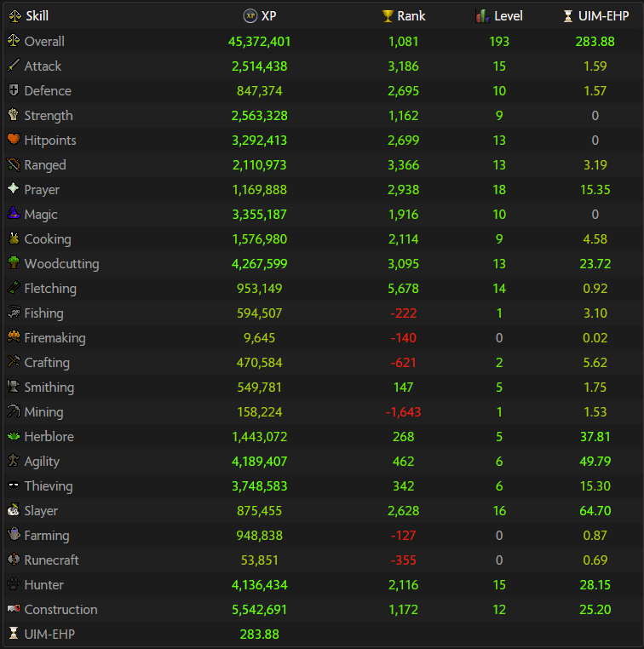644x649 pixels.
Task: Click Prayer level gain 18
Action: pos(499,190)
